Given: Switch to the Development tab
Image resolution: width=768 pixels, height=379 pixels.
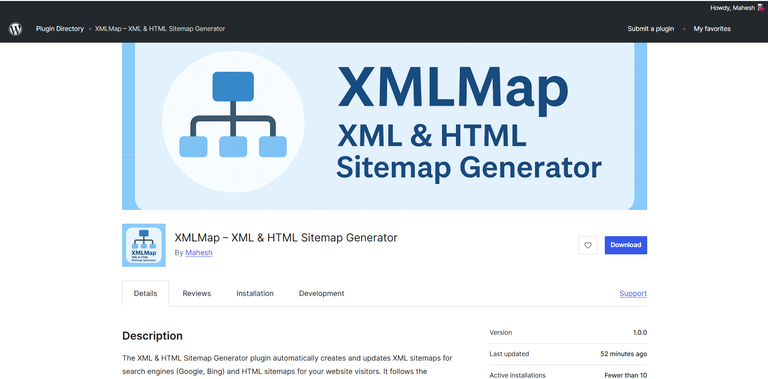Looking at the screenshot, I should 321,293.
